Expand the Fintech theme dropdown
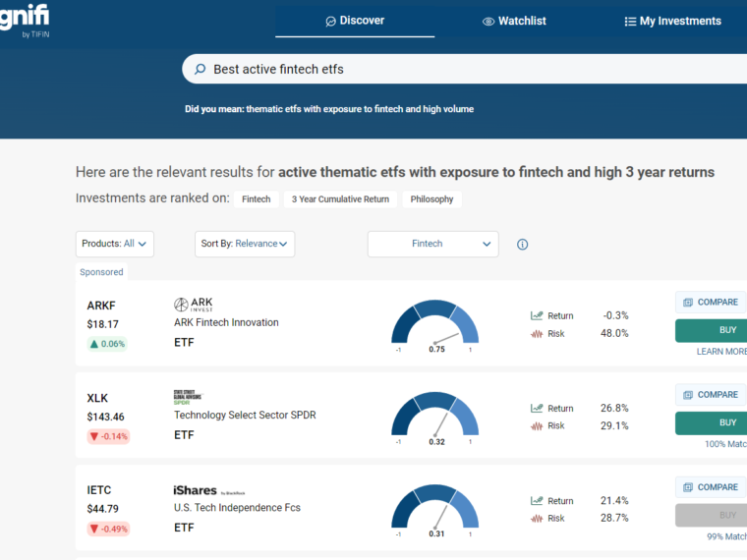Viewport: 747px width, 560px height. (433, 244)
